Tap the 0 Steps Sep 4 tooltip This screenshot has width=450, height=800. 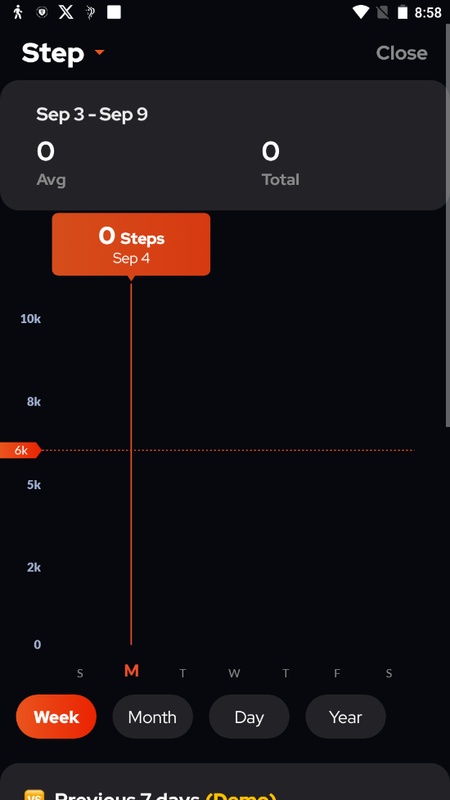(x=131, y=244)
